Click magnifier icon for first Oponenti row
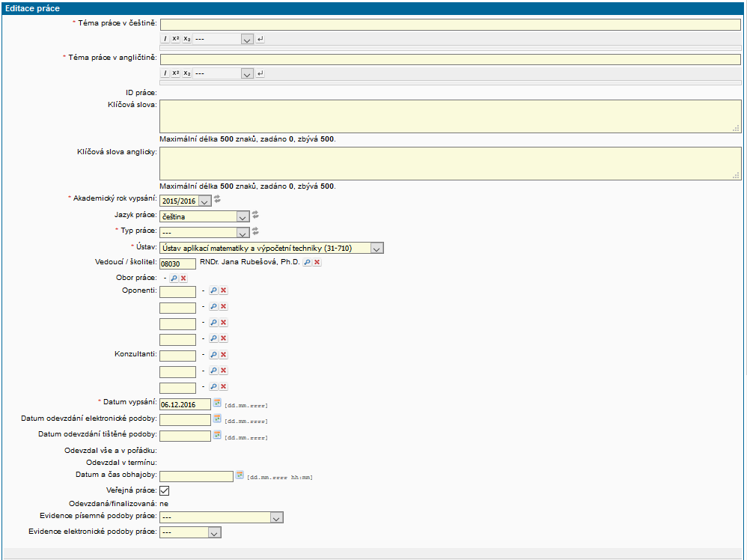 (213, 290)
